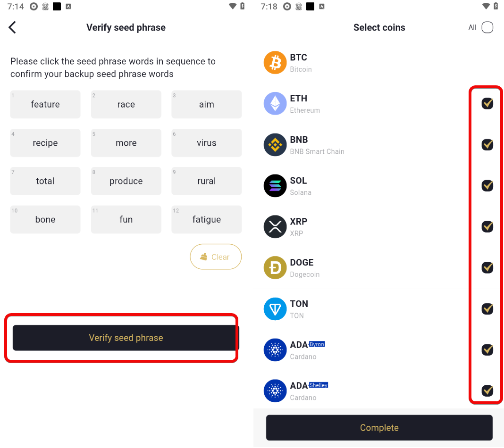Select the seed word 'produce'
This screenshot has width=504, height=448.
pos(126,181)
